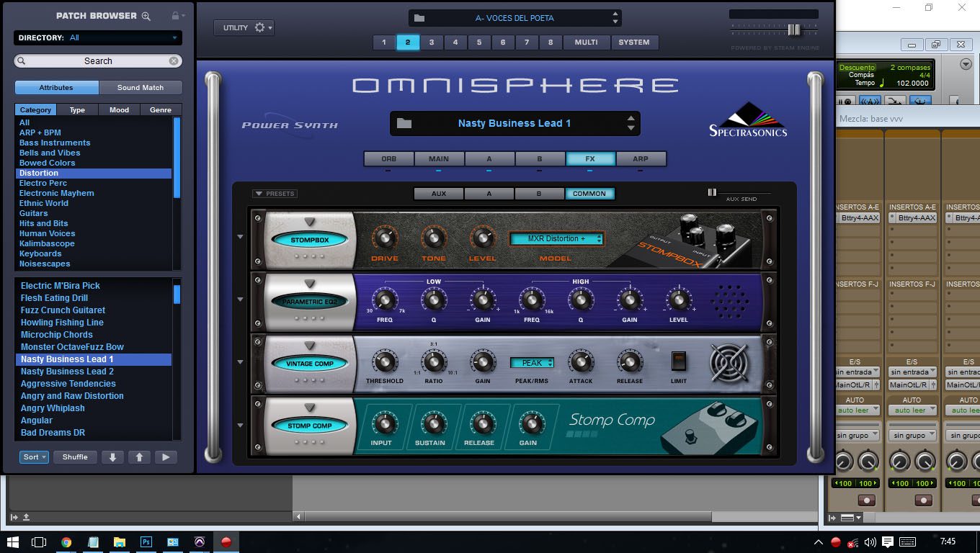The image size is (980, 553).
Task: Open Photoshop from the Windows taskbar
Action: (x=146, y=542)
